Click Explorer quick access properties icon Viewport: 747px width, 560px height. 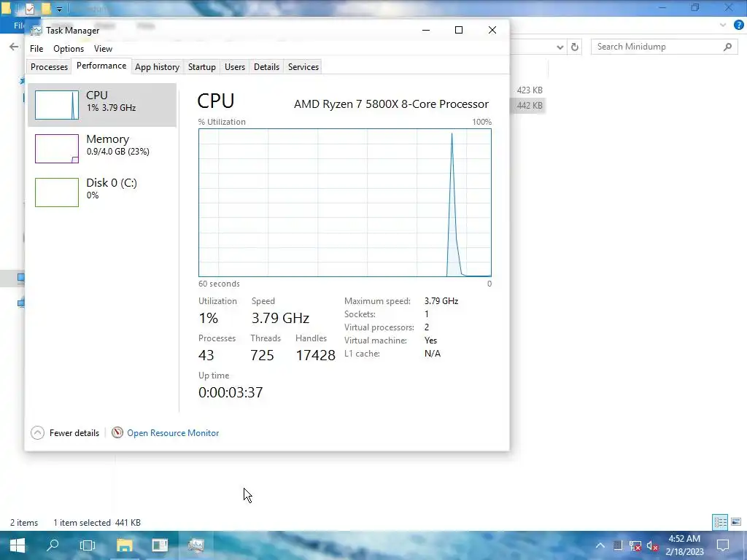29,8
